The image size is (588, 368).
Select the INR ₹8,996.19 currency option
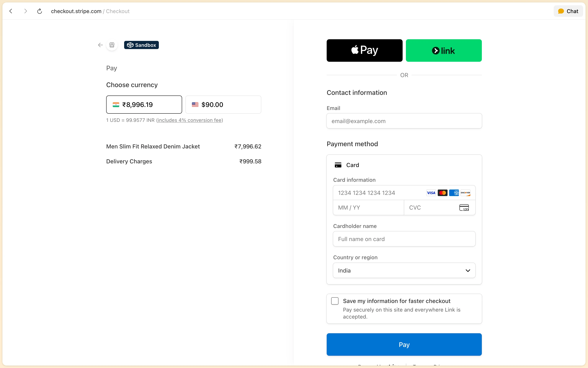144,105
